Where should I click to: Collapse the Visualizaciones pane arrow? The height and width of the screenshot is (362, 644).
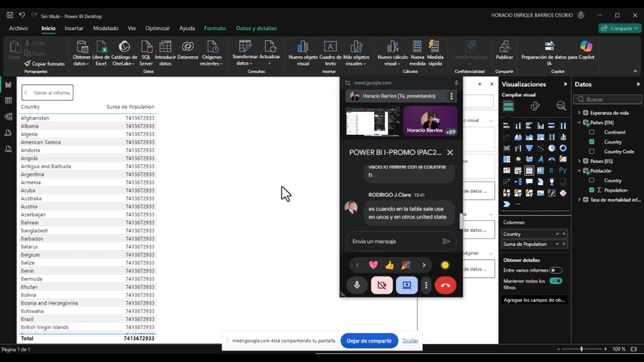click(x=565, y=84)
